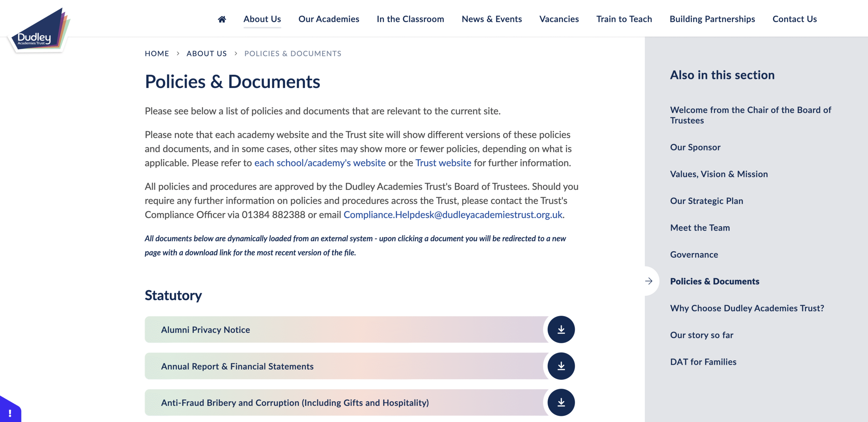Follow the each school/academy's website link

320,163
